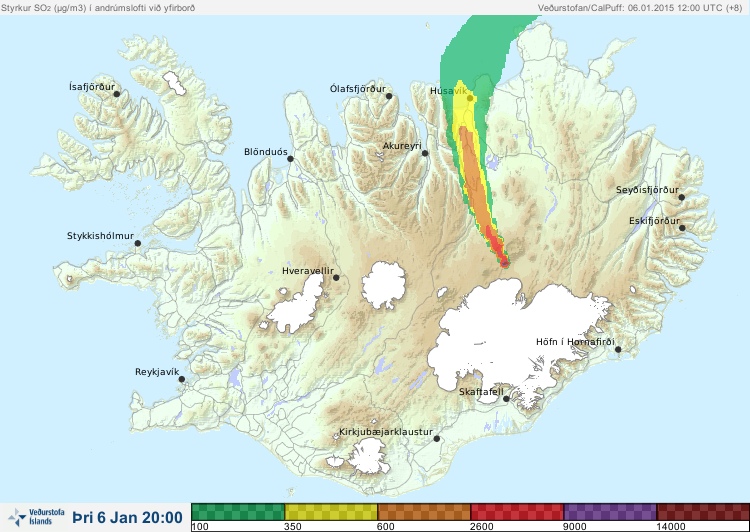
Task: Select the Akureyri location marker
Action: pyautogui.click(x=425, y=153)
